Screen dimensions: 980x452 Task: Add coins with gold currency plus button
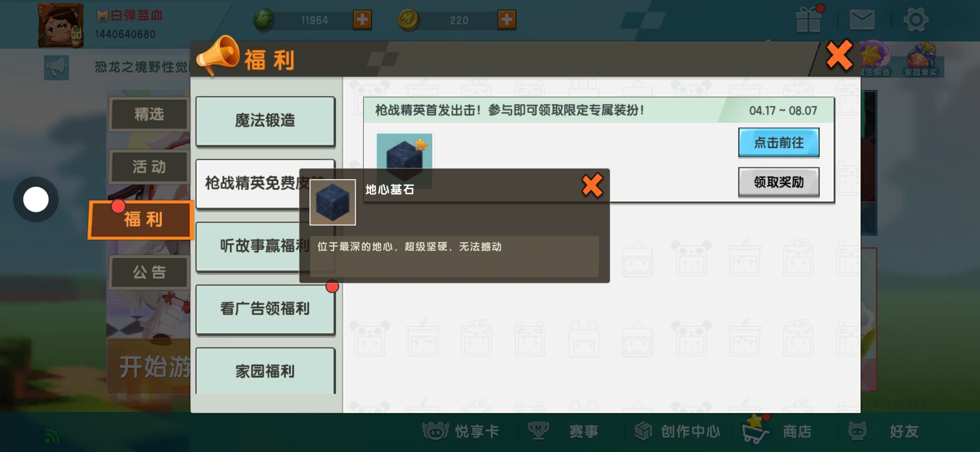tap(507, 20)
